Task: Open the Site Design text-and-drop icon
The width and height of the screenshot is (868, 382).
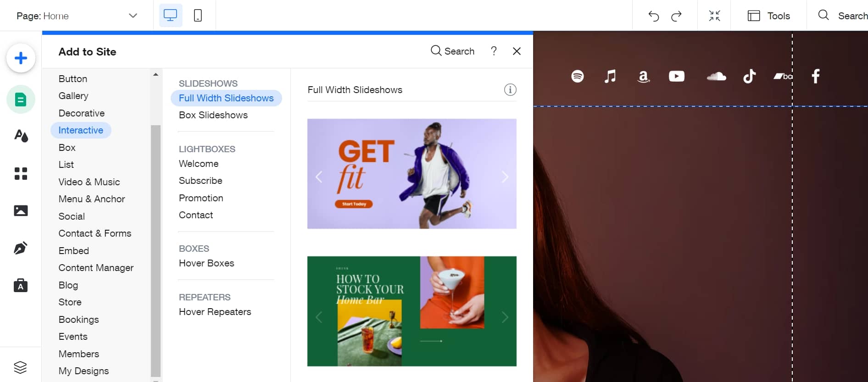Action: pos(21,136)
